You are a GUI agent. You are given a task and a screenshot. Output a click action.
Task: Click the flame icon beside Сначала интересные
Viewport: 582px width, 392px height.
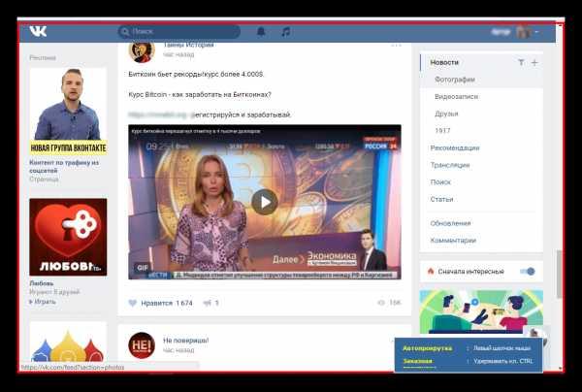[431, 271]
